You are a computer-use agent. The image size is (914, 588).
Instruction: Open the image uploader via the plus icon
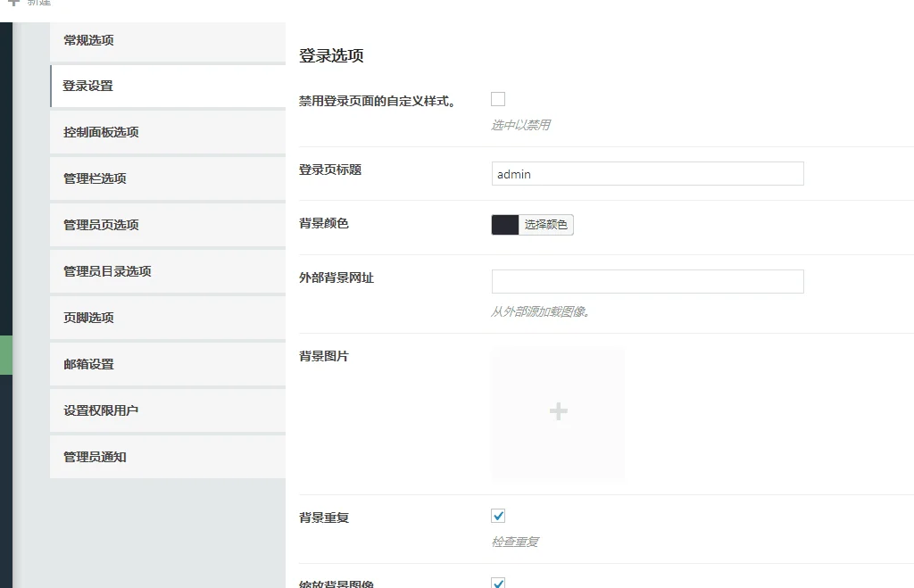point(558,411)
